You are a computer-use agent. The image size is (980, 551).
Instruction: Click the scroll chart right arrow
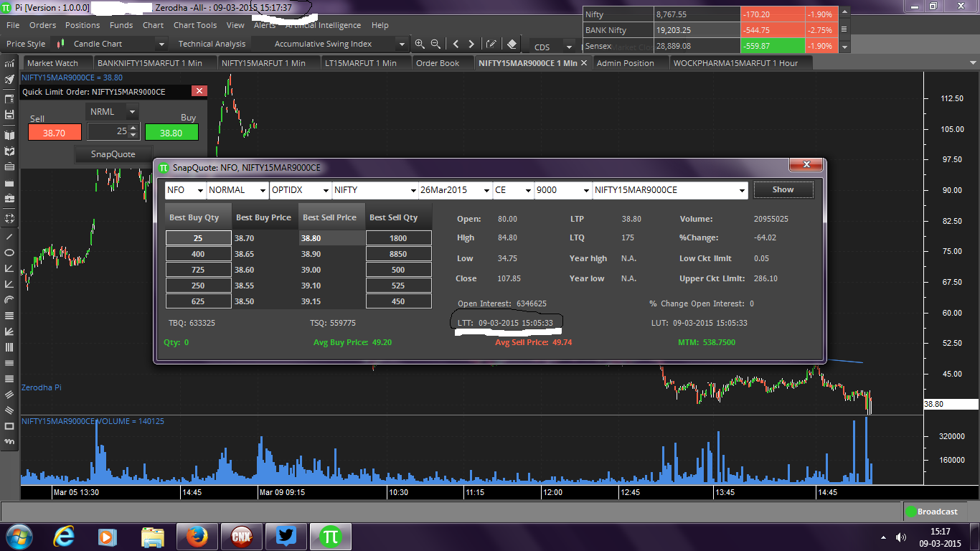tap(471, 44)
